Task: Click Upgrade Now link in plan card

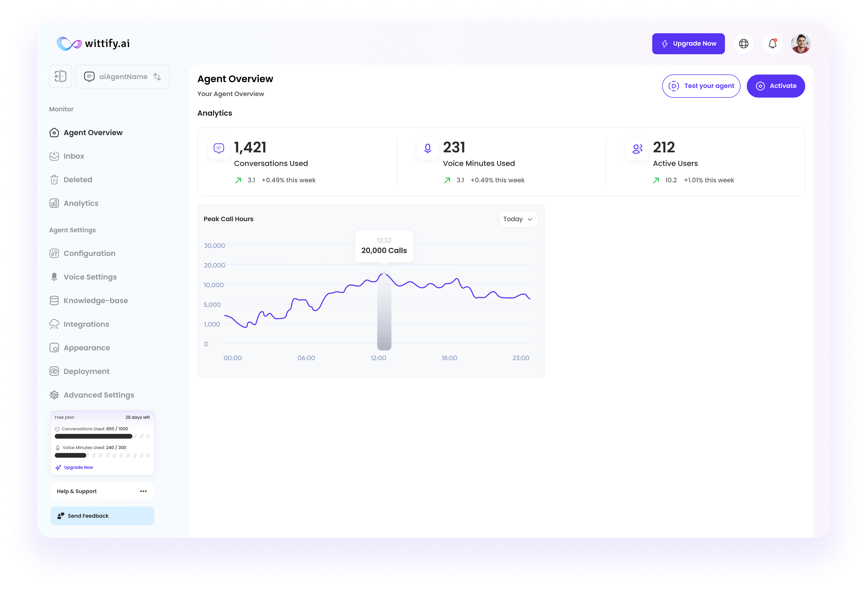Action: pyautogui.click(x=78, y=467)
